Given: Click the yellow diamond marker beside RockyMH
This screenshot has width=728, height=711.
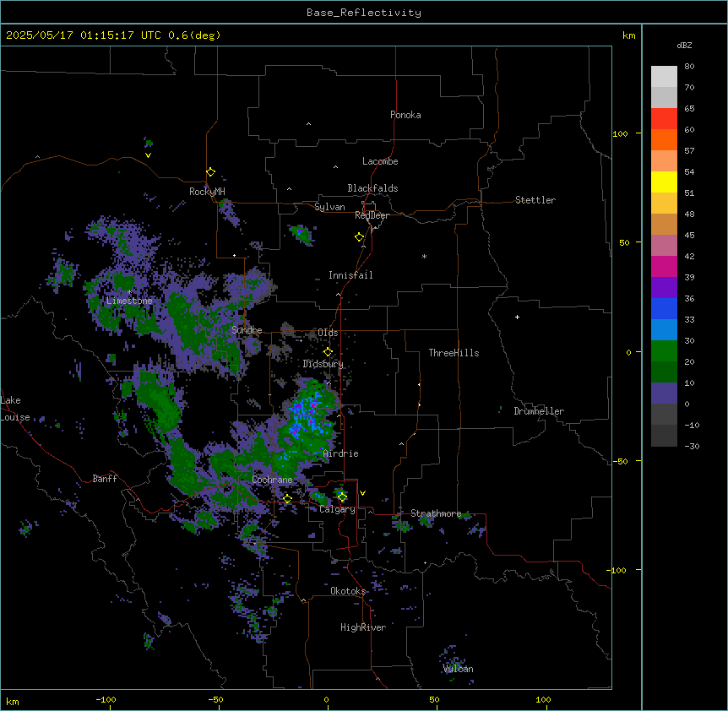Looking at the screenshot, I should pyautogui.click(x=210, y=172).
